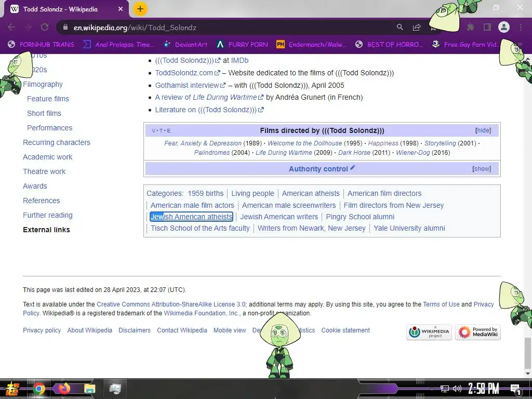Open the 1959 births category
The height and width of the screenshot is (399, 532).
(x=206, y=193)
